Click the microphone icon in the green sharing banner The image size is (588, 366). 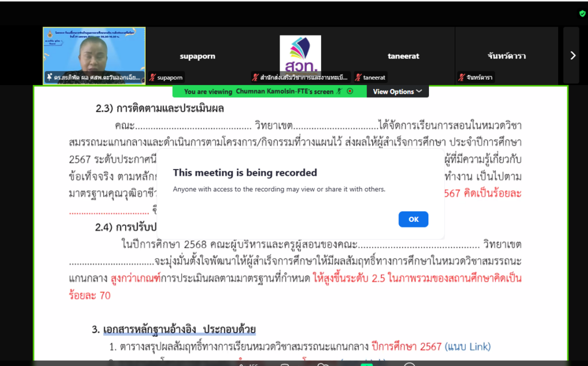pyautogui.click(x=339, y=91)
